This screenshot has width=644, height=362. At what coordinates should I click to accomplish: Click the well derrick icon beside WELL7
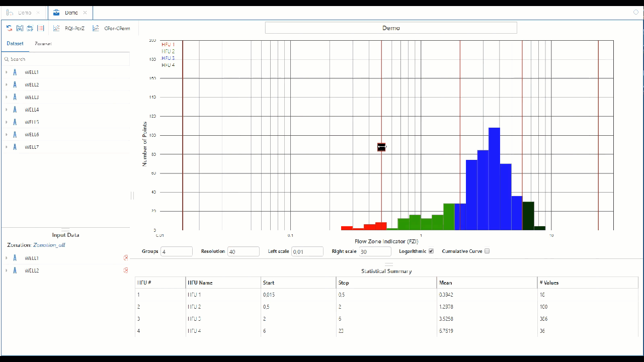point(15,147)
